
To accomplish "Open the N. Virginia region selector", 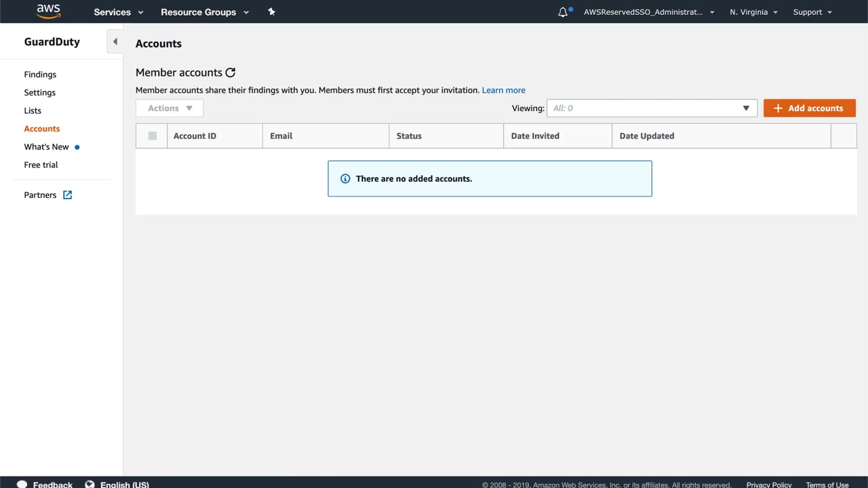I will coord(753,12).
